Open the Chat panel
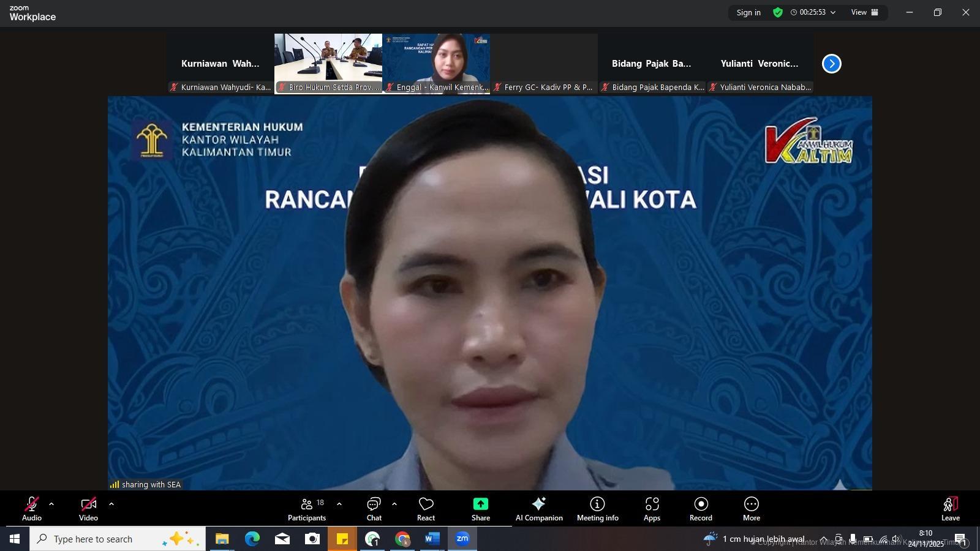The height and width of the screenshot is (551, 980). tap(374, 508)
